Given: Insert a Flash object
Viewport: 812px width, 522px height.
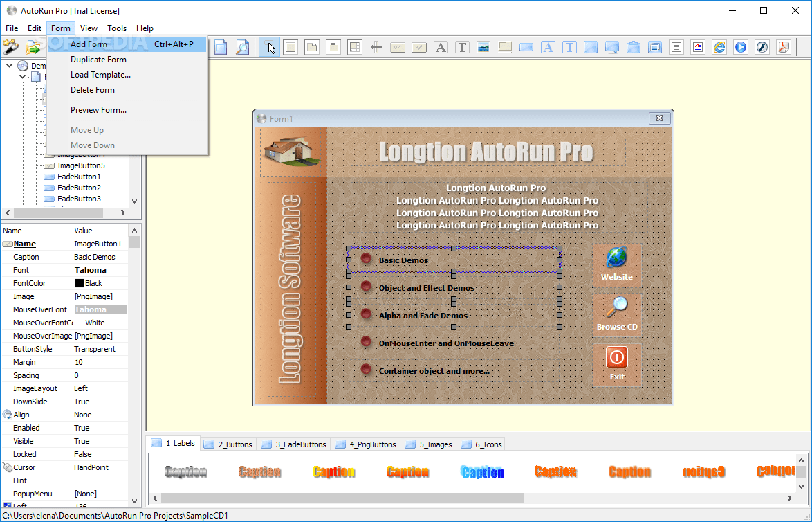Looking at the screenshot, I should point(762,47).
